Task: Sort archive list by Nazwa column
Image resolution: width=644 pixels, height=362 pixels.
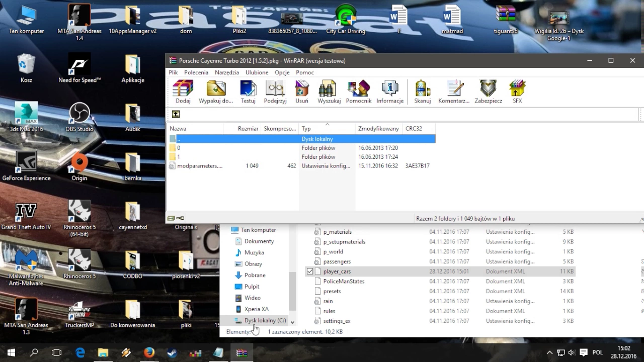Action: [x=195, y=129]
